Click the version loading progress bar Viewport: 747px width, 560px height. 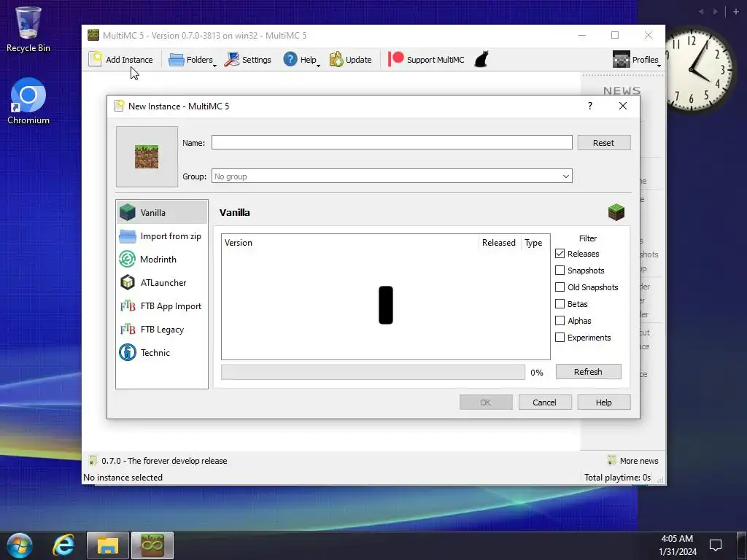tap(373, 373)
